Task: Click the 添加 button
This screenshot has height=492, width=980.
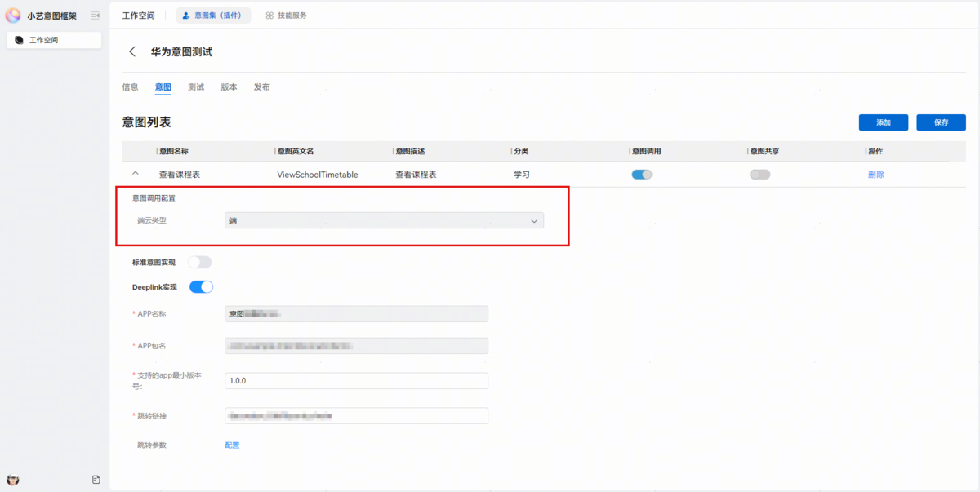Action: [883, 122]
